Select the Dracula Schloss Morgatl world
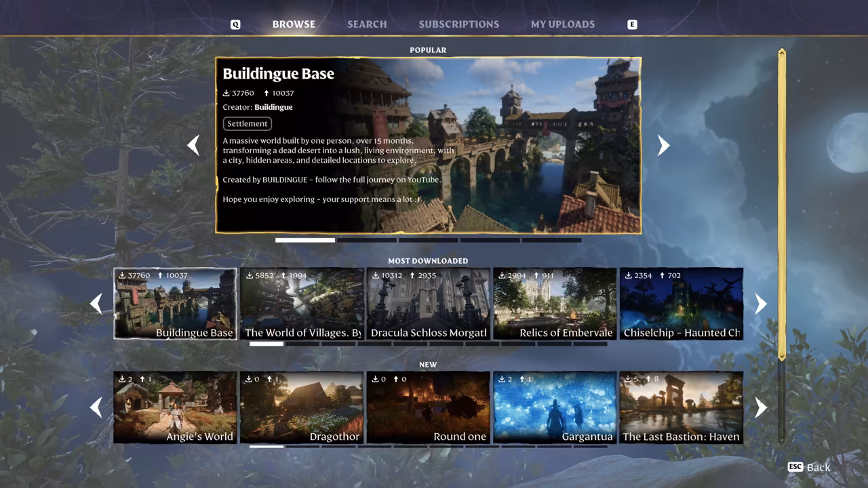Image resolution: width=868 pixels, height=488 pixels. (428, 304)
